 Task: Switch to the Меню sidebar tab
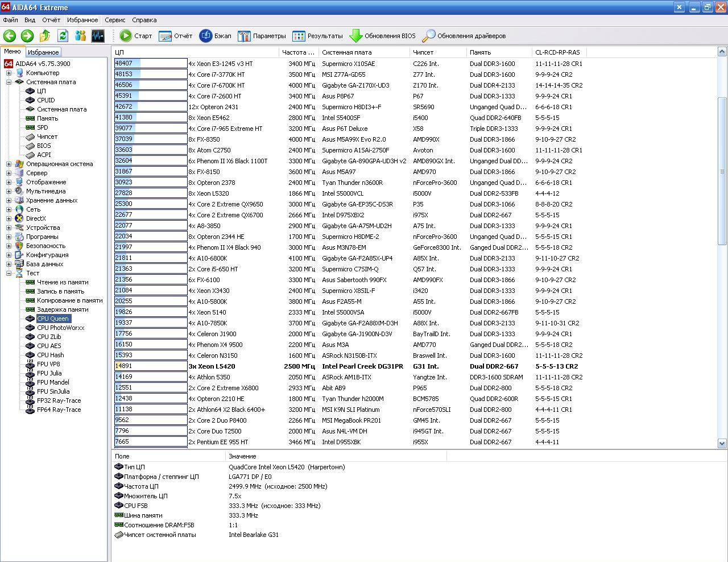pyautogui.click(x=13, y=51)
